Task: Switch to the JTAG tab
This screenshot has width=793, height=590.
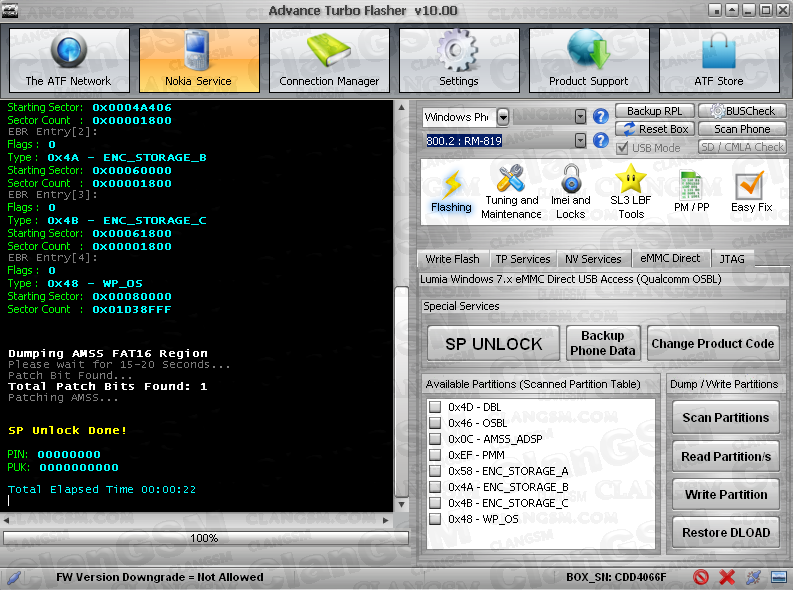Action: (x=731, y=259)
